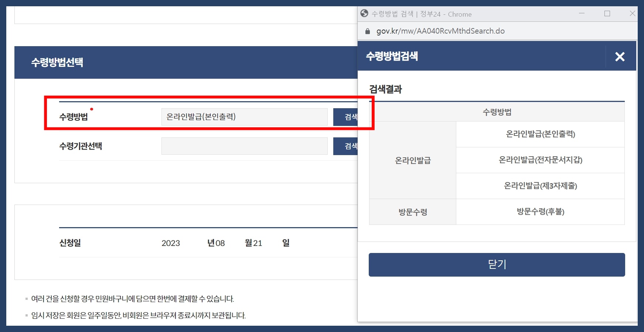Close the 수령방법검색 panel with the X icon
This screenshot has height=332, width=644.
point(620,57)
